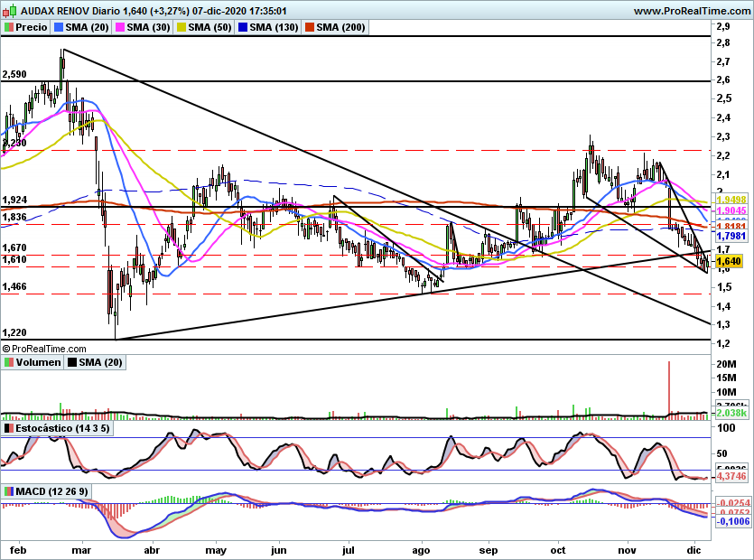Click the 1,670 level label

[x=14, y=247]
